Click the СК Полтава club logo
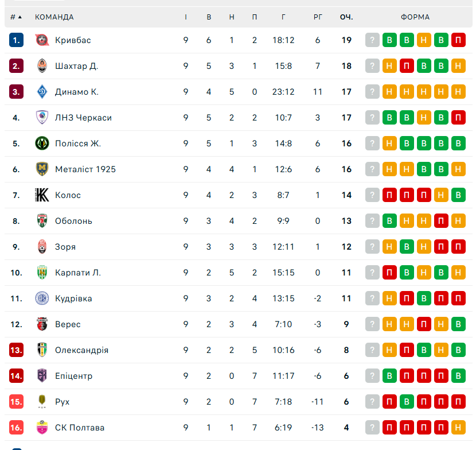 [x=42, y=428]
